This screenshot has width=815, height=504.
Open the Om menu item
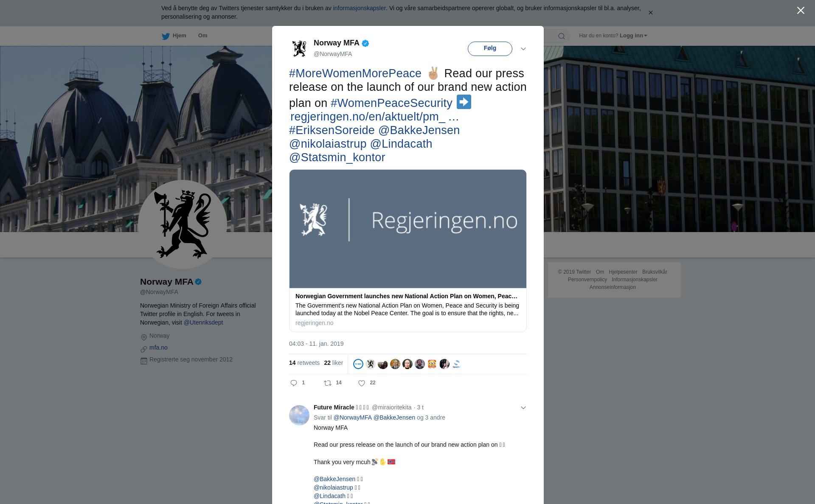pos(202,36)
